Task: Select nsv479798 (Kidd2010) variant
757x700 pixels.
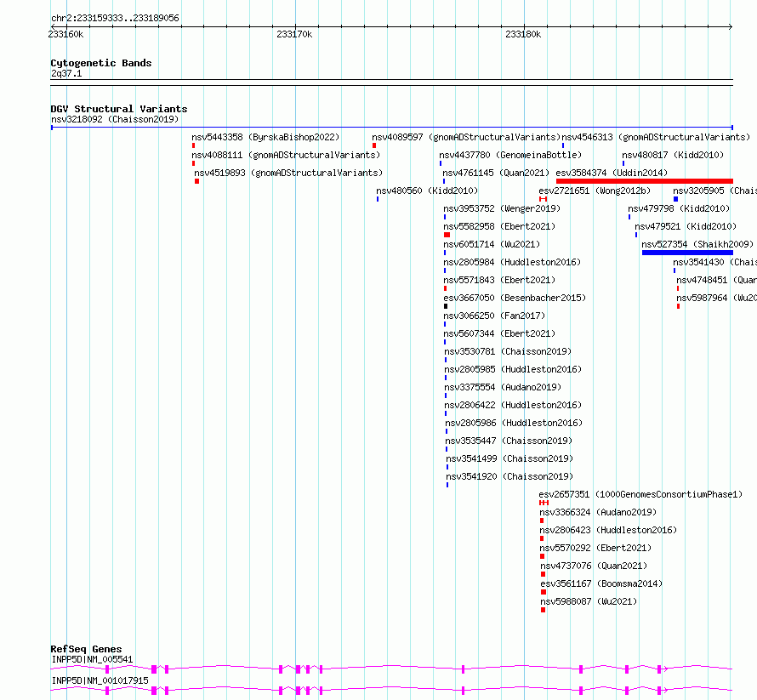Action: coord(679,208)
